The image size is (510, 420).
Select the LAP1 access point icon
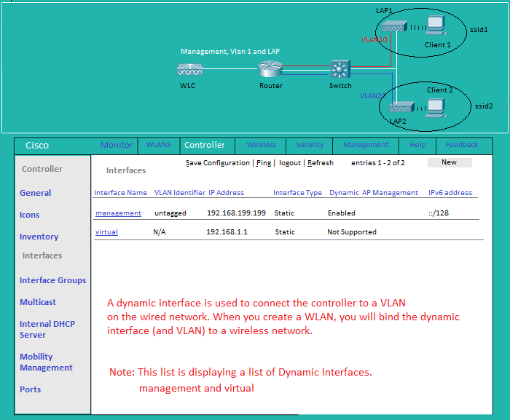pyautogui.click(x=394, y=27)
